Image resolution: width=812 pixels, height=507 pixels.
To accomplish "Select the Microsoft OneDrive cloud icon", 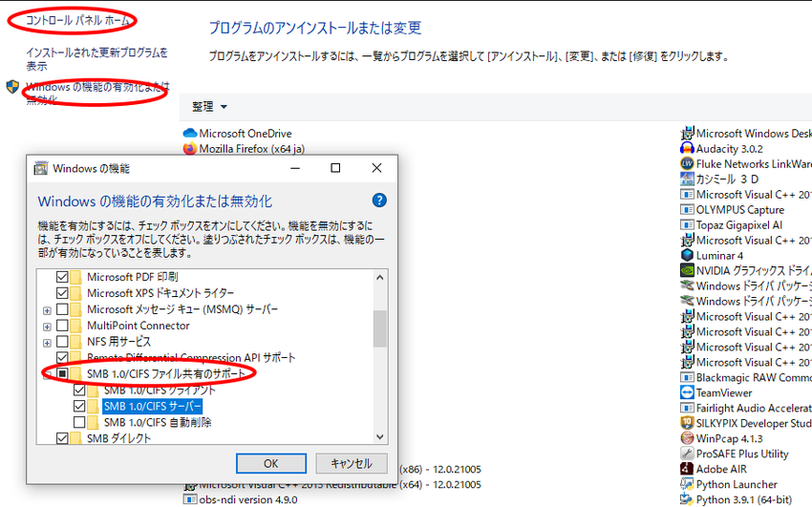I will 190,134.
